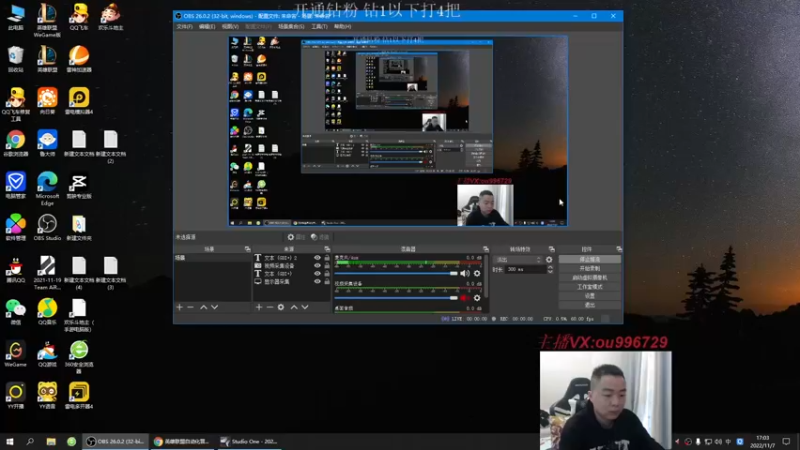This screenshot has width=800, height=450.
Task: Click the audio mixer vertical scrollbar
Action: coord(486,278)
